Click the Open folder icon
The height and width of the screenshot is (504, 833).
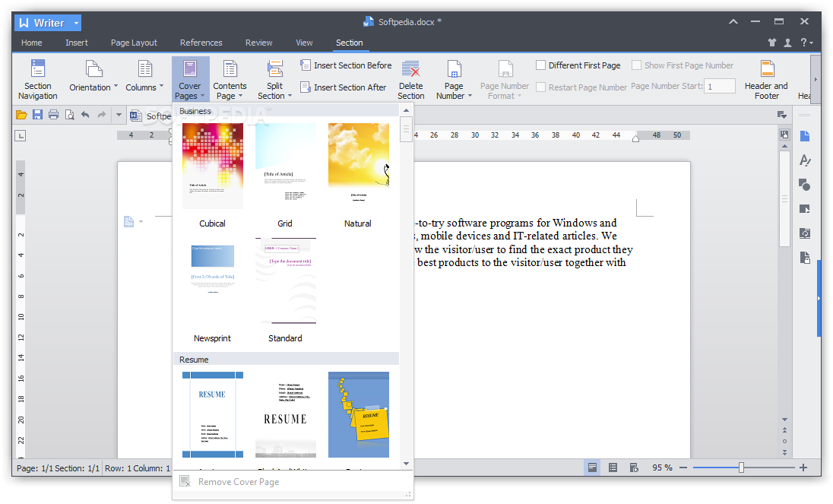[x=21, y=115]
